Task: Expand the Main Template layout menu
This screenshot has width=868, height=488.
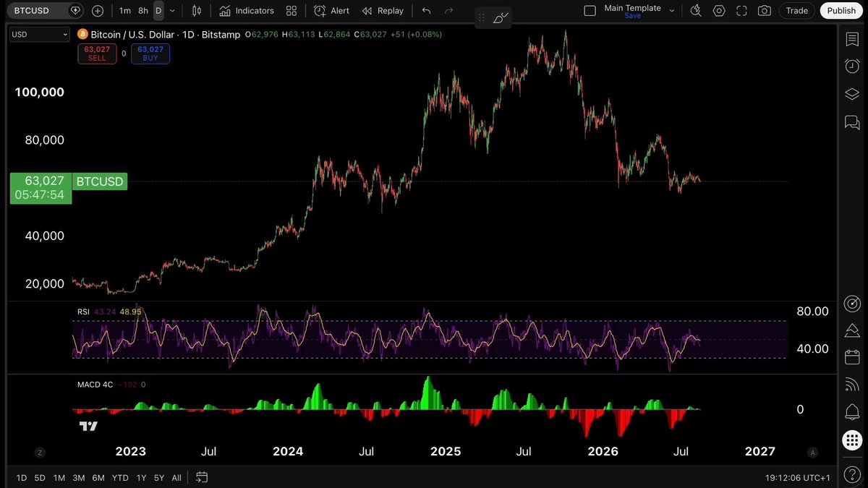Action: point(672,11)
